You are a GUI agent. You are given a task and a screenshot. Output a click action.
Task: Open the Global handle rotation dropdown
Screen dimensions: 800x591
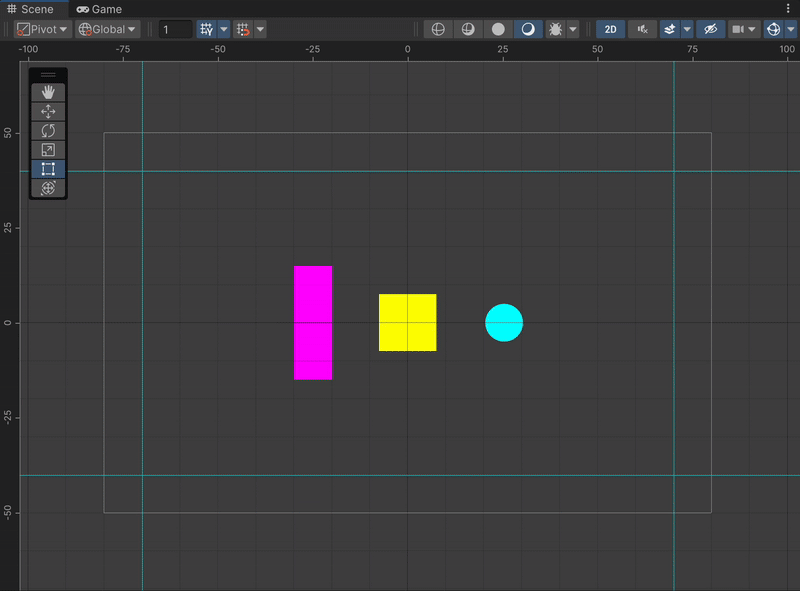tap(107, 30)
